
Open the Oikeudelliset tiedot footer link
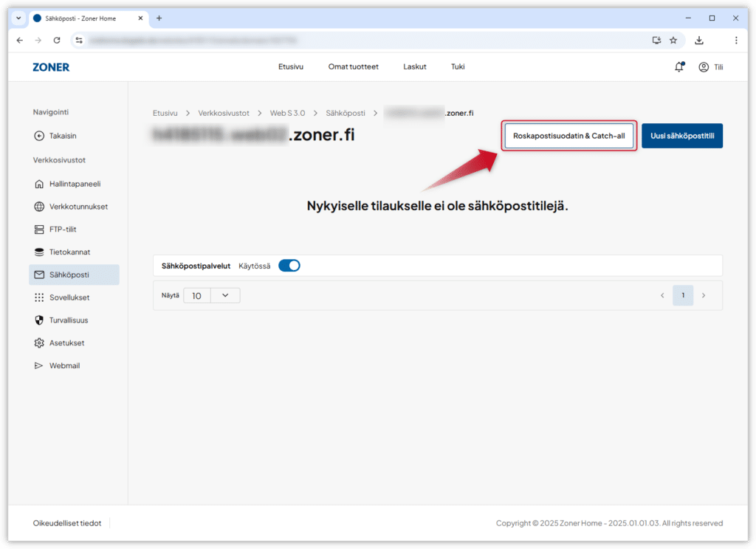(x=67, y=523)
